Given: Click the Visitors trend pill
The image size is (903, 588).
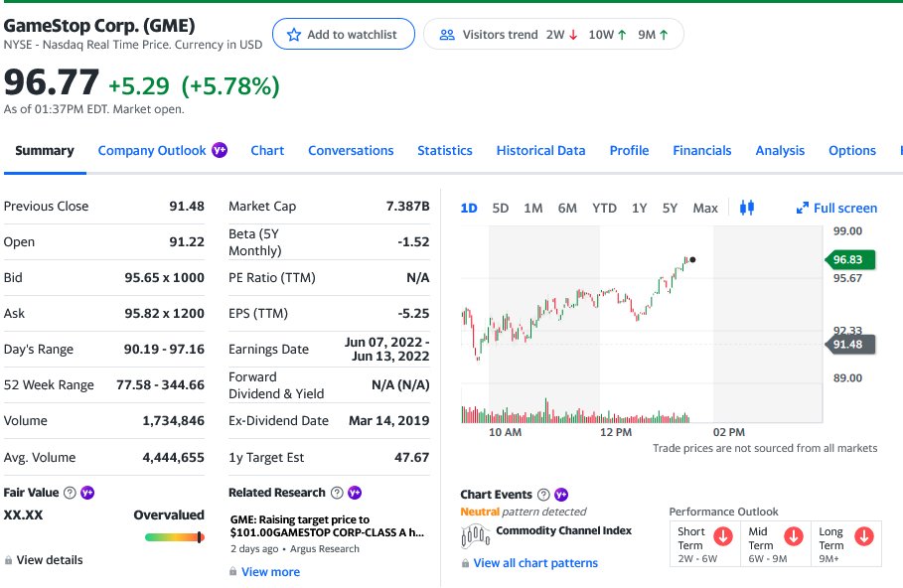Looking at the screenshot, I should [553, 34].
